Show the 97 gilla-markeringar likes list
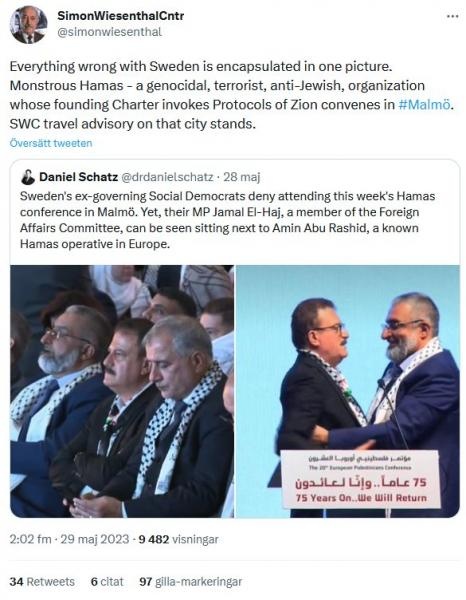Image resolution: width=466 pixels, height=600 pixels. click(191, 582)
